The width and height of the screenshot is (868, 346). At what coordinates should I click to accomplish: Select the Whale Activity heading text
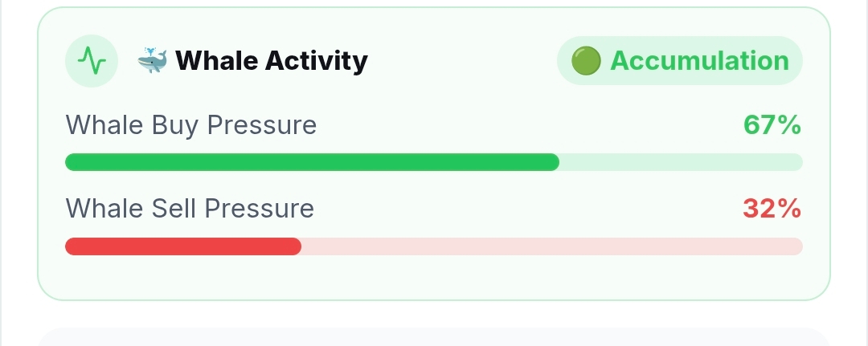pos(272,61)
